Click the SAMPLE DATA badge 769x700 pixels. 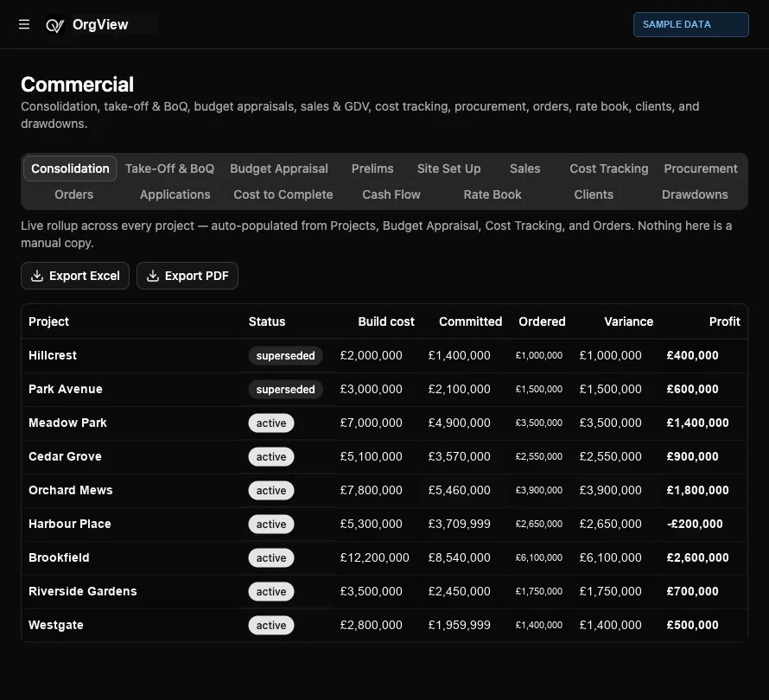pos(690,24)
